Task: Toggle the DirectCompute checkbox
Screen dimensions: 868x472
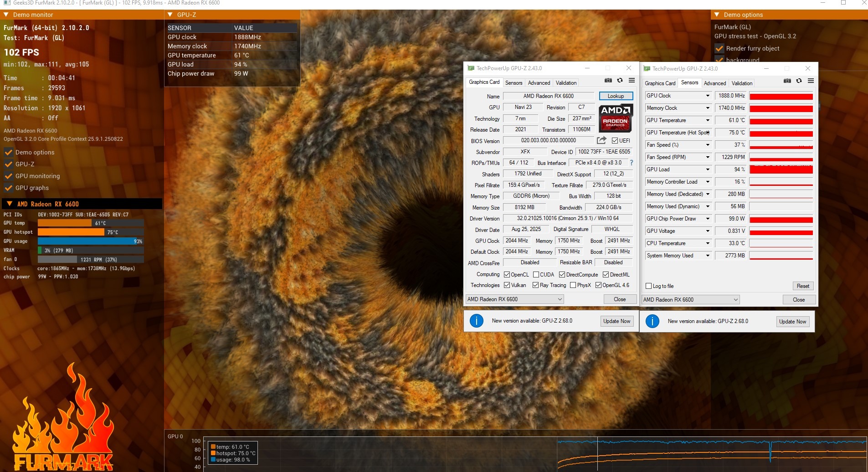Action: [x=562, y=275]
